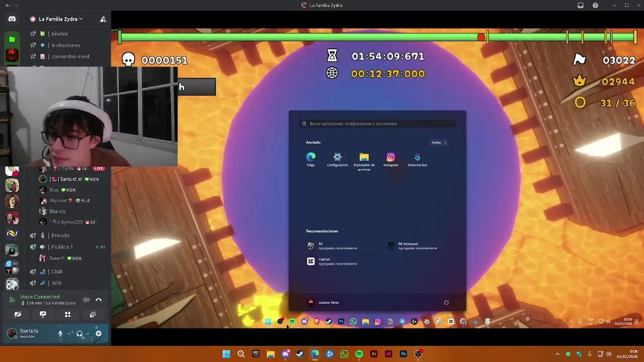This screenshot has height=362, width=644.
Task: Click the streamer webcam thumbnail
Action: pos(89,116)
